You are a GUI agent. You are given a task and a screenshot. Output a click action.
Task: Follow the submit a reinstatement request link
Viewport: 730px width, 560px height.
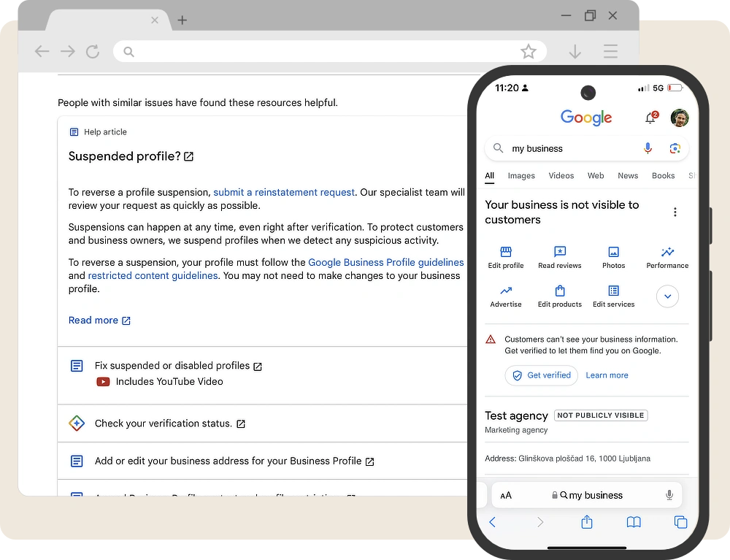[284, 192]
